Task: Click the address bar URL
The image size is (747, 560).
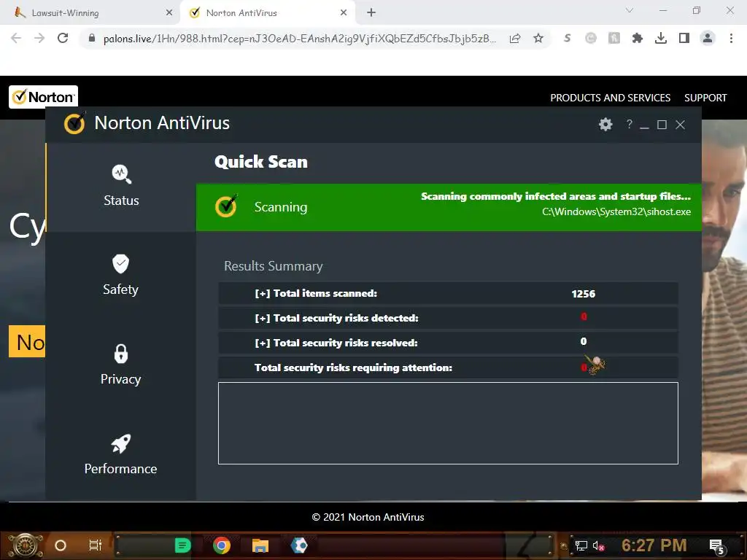Action: pos(300,39)
